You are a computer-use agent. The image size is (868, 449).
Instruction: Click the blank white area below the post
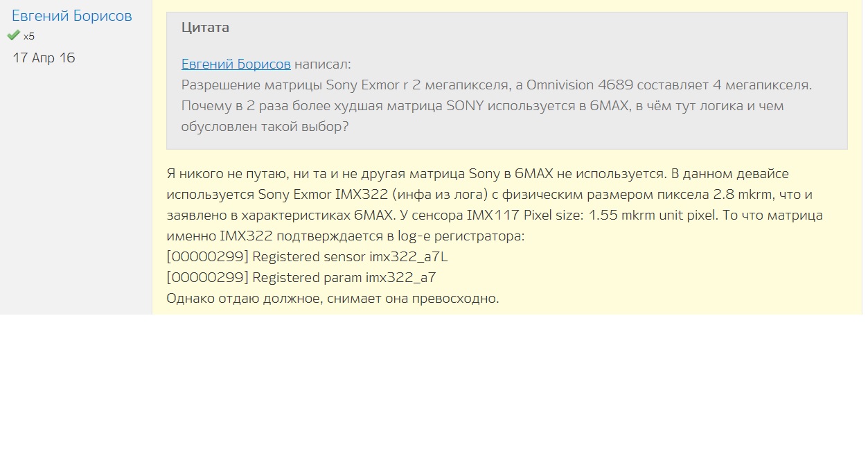[x=434, y=381]
